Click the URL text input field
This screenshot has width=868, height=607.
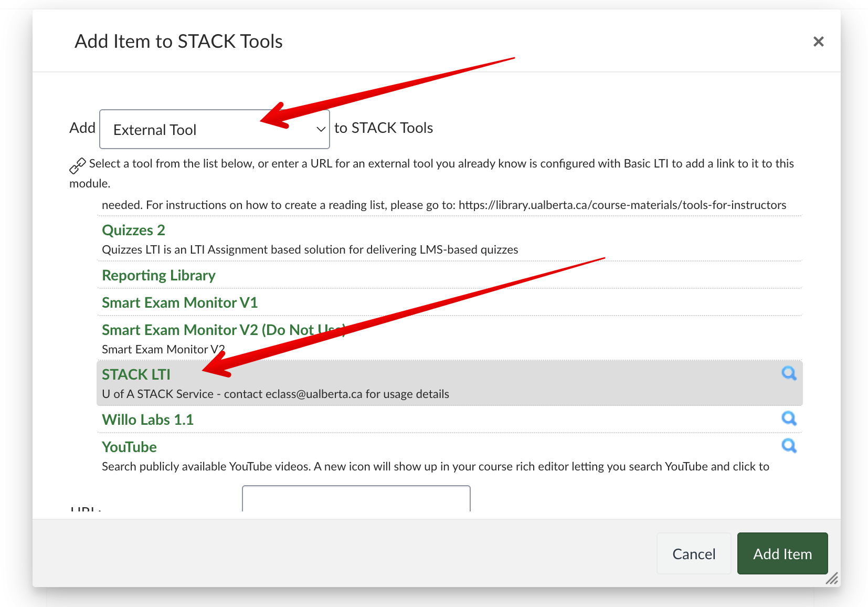[x=356, y=499]
